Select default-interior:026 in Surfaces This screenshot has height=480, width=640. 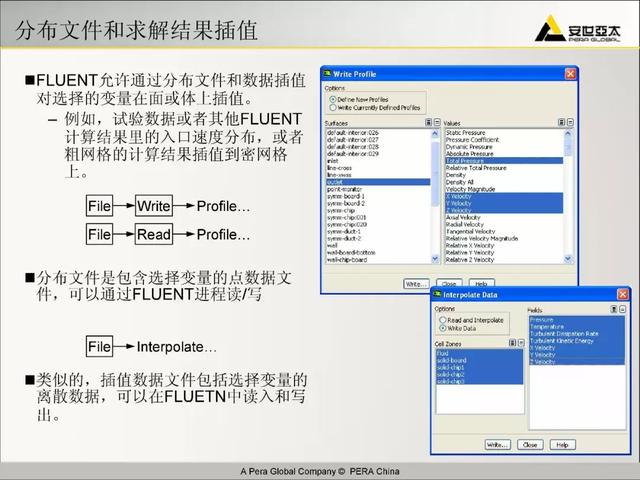pyautogui.click(x=378, y=133)
